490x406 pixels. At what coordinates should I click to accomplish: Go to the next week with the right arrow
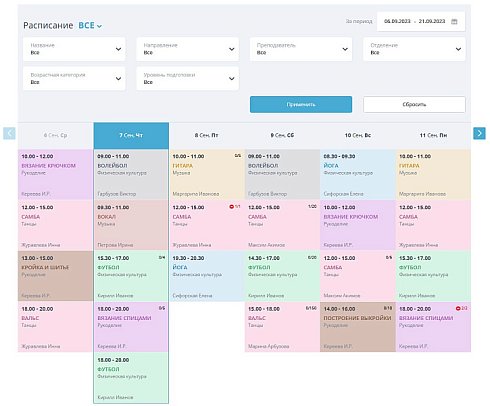(x=479, y=133)
